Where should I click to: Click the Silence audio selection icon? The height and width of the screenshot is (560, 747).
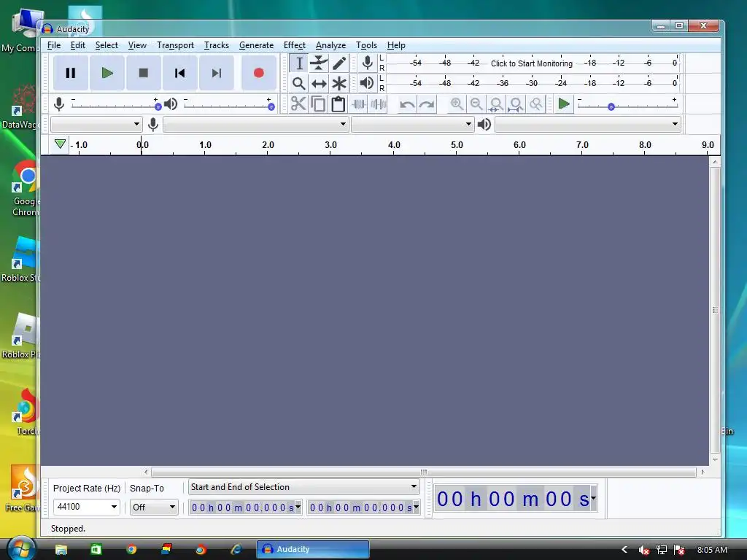pyautogui.click(x=379, y=104)
